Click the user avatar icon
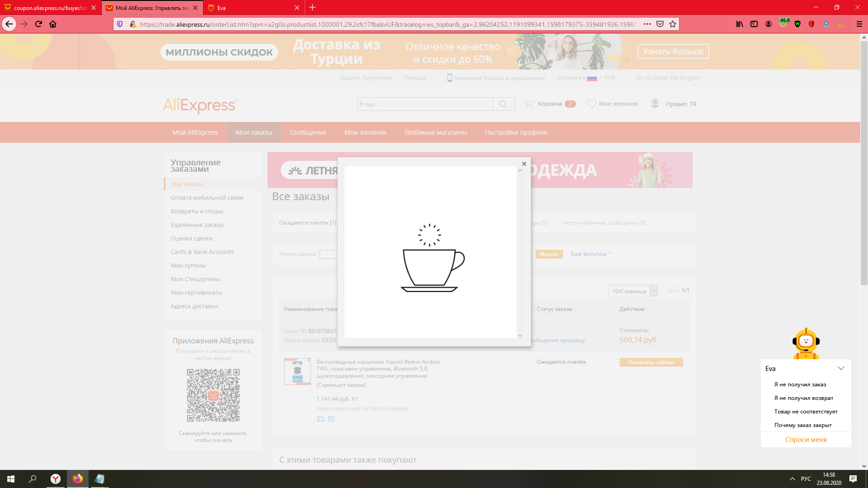 [x=655, y=103]
